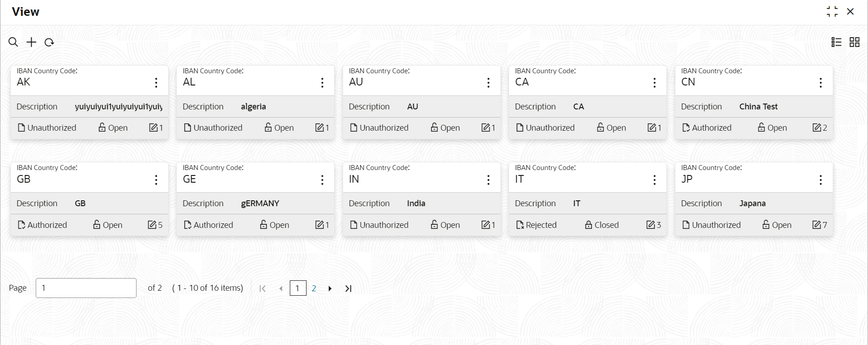The image size is (868, 345).
Task: Switch to tile grid view layout
Action: coord(854,42)
